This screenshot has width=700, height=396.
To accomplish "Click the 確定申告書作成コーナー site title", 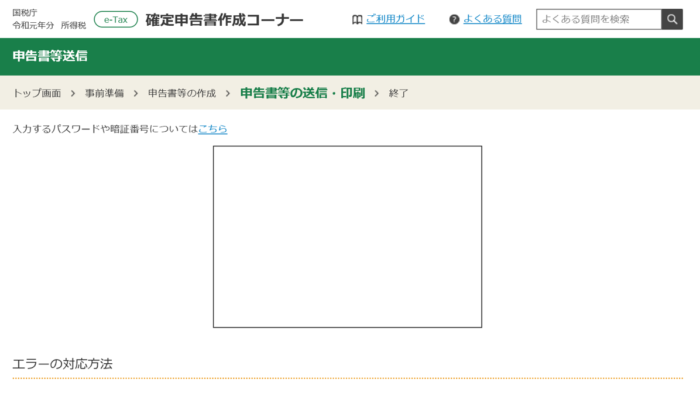I will [x=224, y=20].
